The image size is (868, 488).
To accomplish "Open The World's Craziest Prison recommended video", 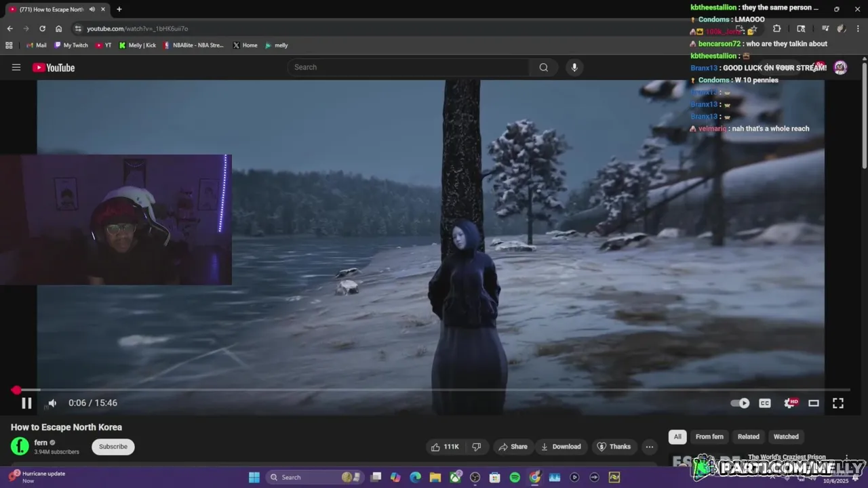I will click(787, 457).
